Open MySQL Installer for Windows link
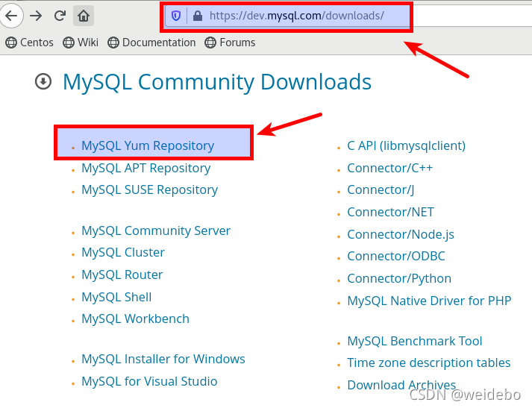Image resolution: width=532 pixels, height=408 pixels. coord(163,360)
